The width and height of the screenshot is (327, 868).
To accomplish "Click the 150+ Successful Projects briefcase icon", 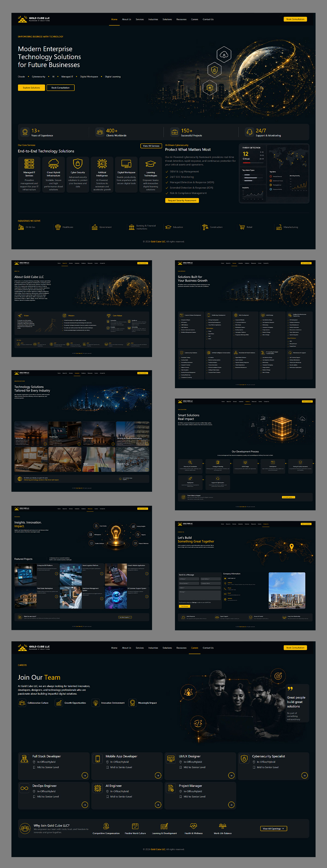I will [175, 132].
